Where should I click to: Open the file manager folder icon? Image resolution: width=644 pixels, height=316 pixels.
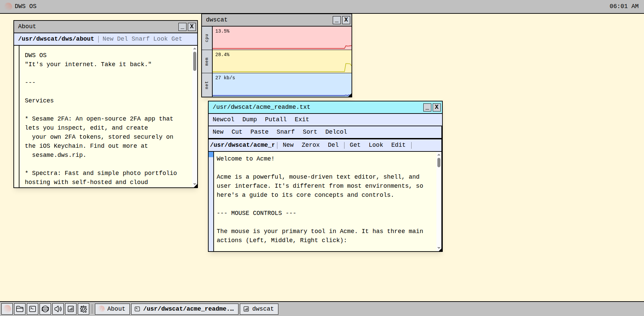click(x=20, y=309)
